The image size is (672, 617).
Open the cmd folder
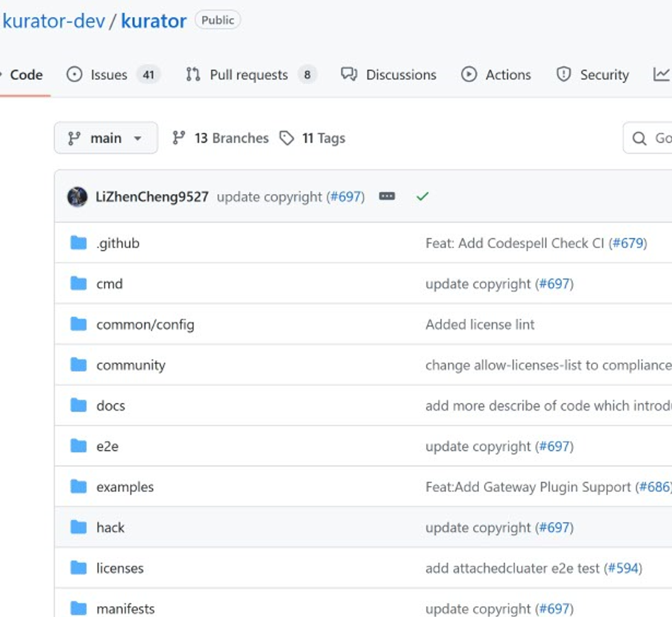pos(109,284)
